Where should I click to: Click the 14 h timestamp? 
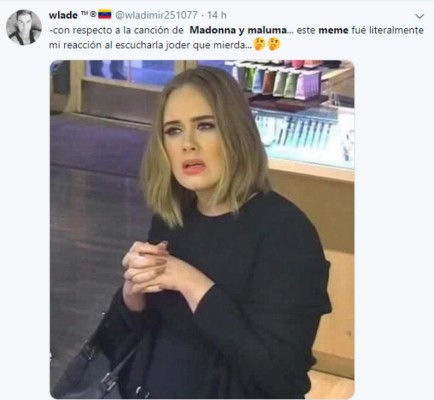click(217, 15)
